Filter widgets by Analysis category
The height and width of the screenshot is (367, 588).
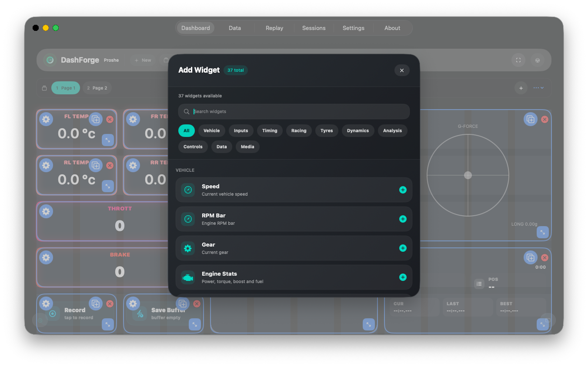click(x=393, y=130)
